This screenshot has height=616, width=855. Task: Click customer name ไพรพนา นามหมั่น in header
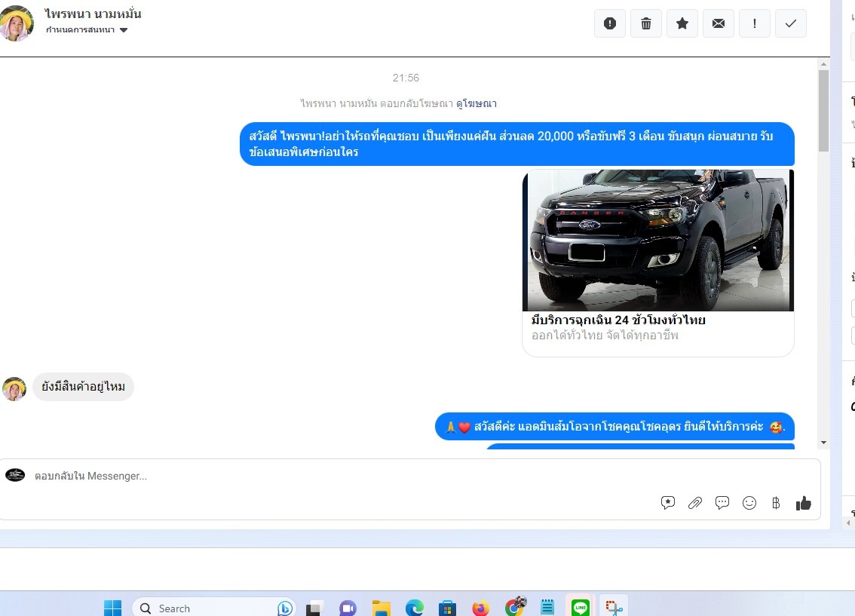93,14
